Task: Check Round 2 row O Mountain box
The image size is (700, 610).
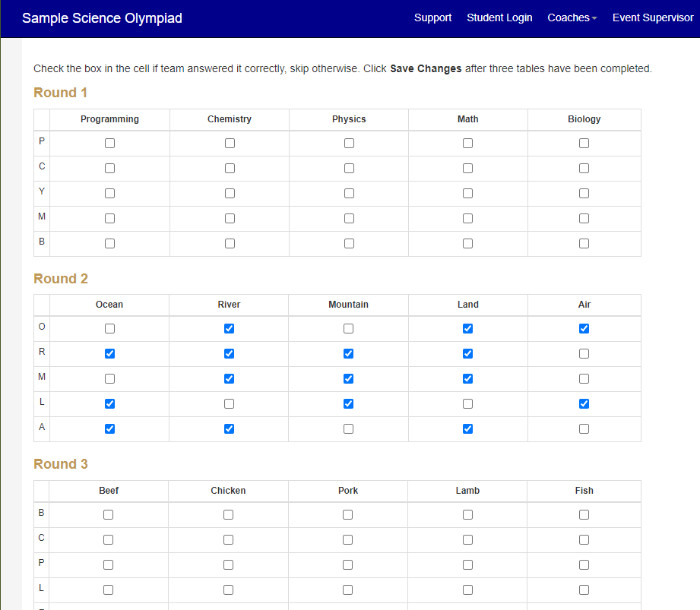Action: (x=348, y=328)
